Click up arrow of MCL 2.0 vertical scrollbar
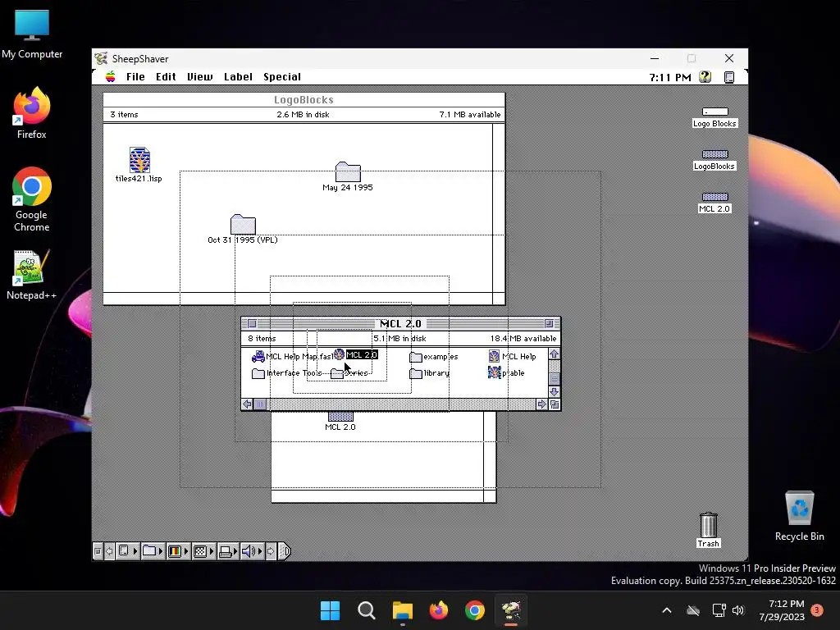The width and height of the screenshot is (840, 630). (x=555, y=354)
